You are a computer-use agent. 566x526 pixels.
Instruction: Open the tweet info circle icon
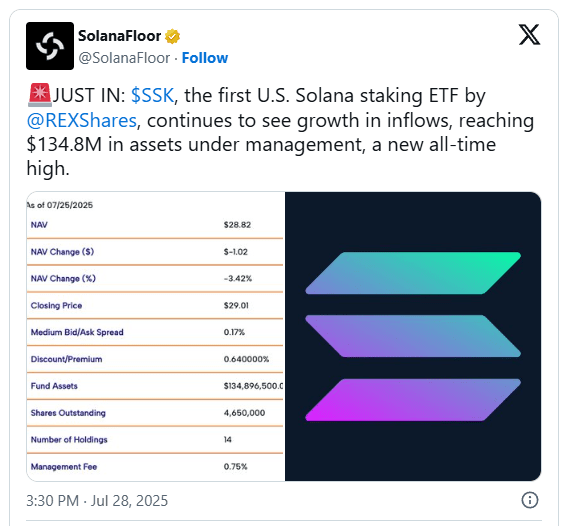coord(530,500)
